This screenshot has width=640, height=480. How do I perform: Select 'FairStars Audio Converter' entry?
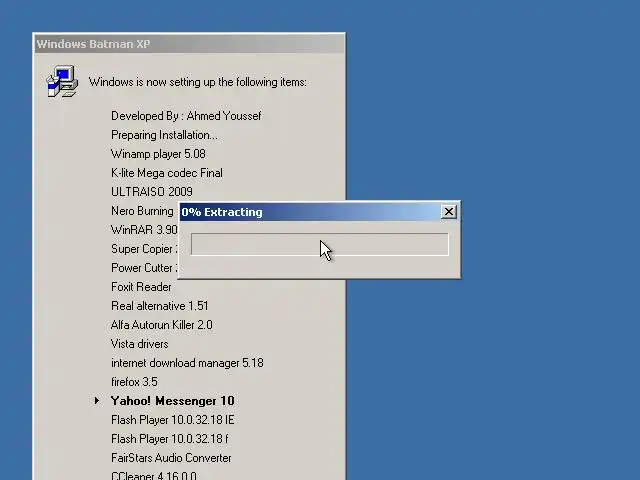click(171, 458)
